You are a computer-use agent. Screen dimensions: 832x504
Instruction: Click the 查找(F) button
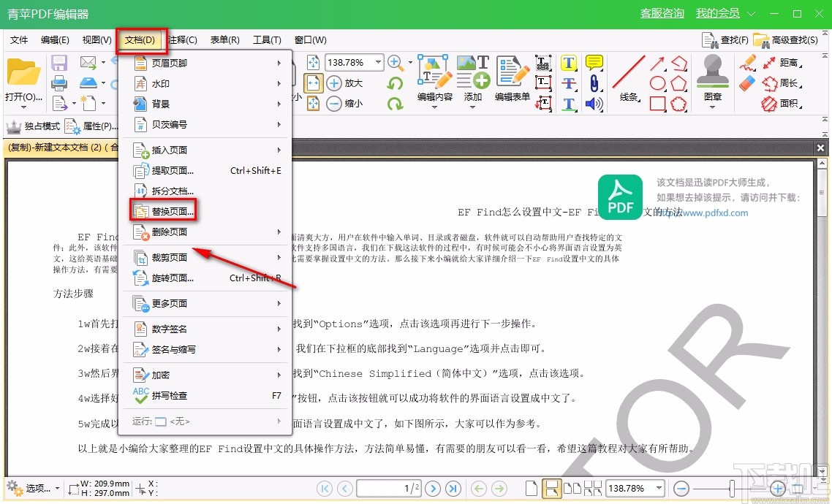coord(725,39)
